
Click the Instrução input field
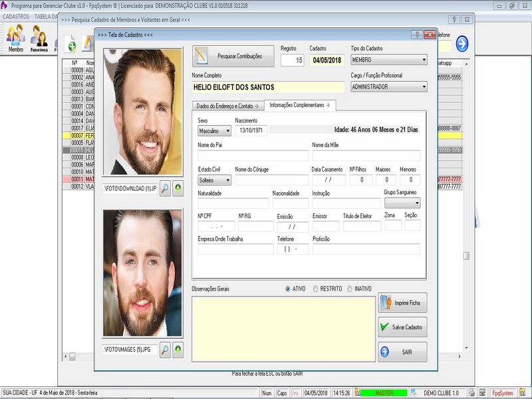(x=346, y=203)
